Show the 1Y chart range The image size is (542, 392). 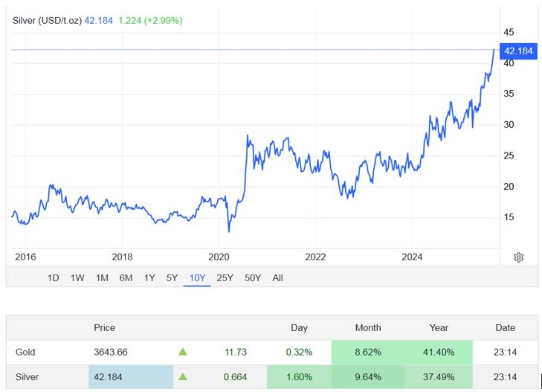coord(149,278)
